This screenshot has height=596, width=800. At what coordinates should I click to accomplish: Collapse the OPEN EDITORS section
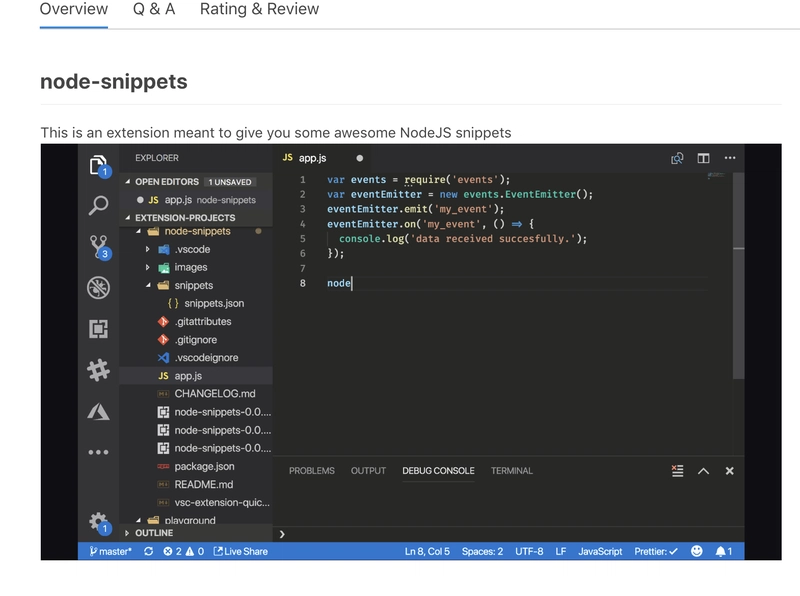128,182
